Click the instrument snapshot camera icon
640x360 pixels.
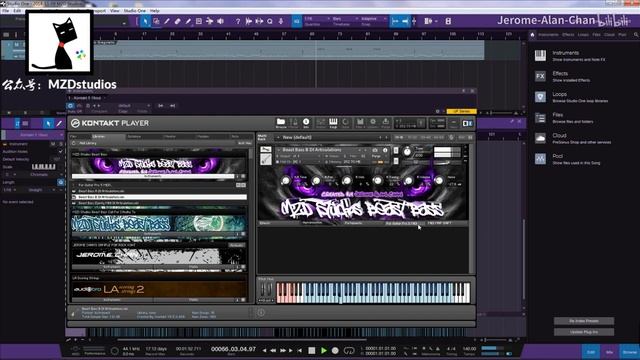375,150
